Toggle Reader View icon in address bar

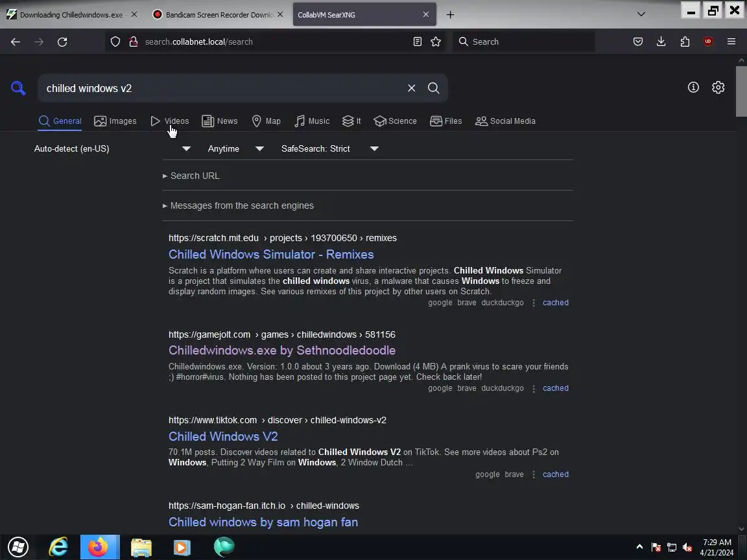[418, 42]
